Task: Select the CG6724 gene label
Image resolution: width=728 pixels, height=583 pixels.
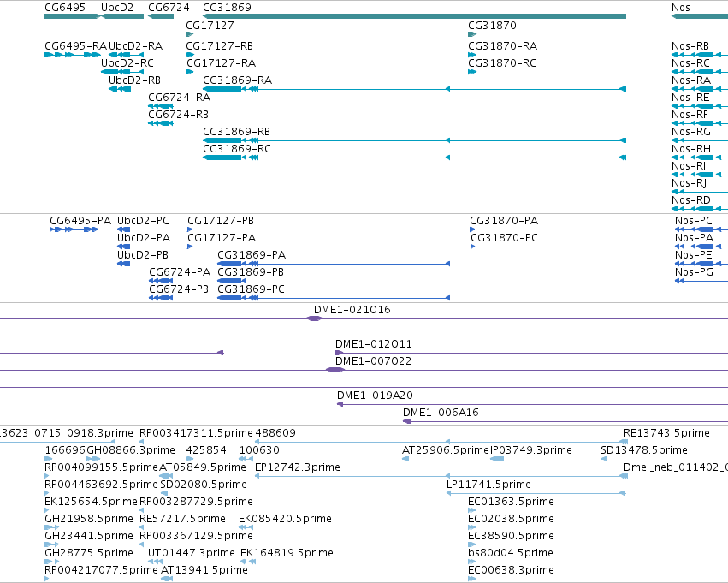Action: (169, 8)
